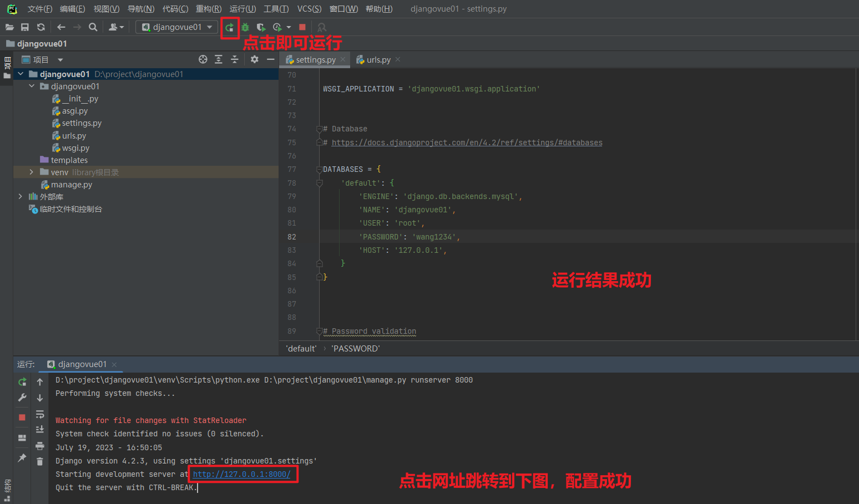Open Search Everywhere with the magnifier icon
Viewport: 859px width, 504px height.
(x=93, y=27)
